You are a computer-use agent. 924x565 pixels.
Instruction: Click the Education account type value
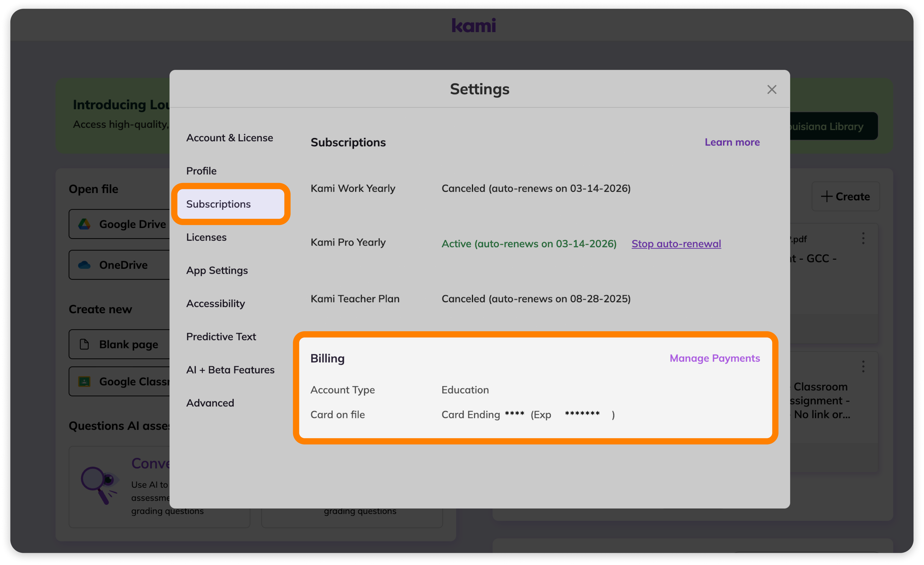[465, 390]
